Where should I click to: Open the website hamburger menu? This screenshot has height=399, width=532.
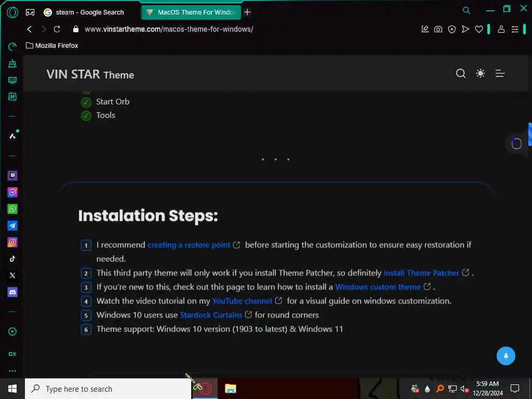pyautogui.click(x=500, y=73)
